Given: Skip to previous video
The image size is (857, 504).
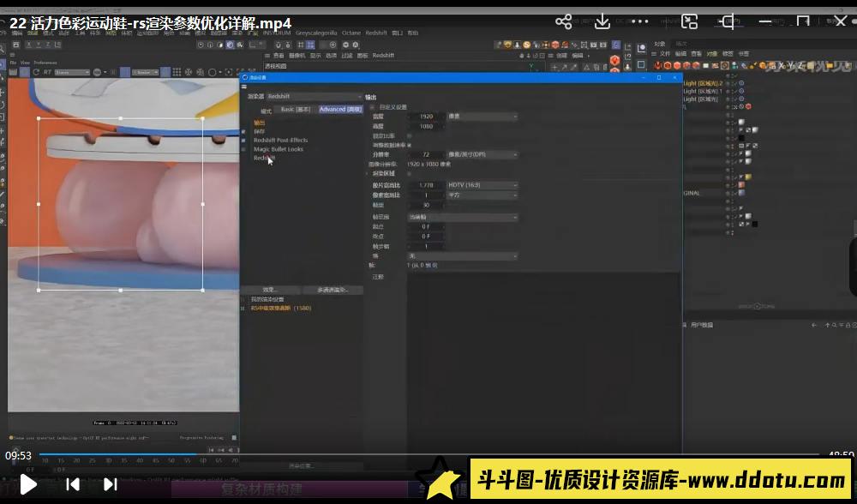Looking at the screenshot, I should click(73, 484).
